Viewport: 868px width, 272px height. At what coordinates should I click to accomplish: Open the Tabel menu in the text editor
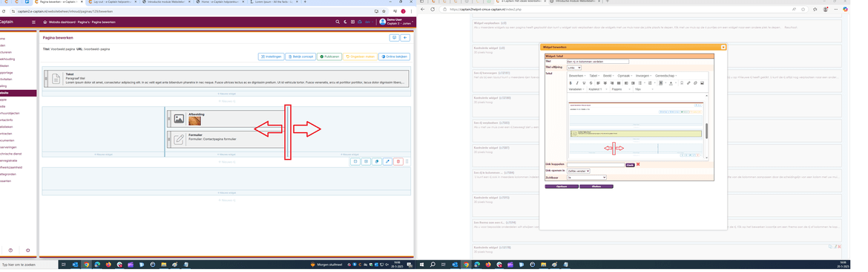point(594,76)
